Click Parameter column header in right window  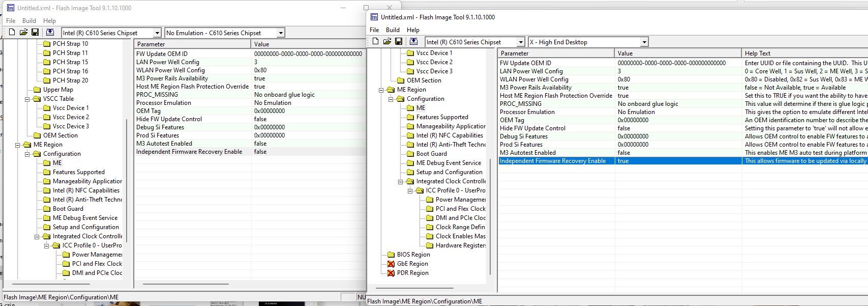(556, 53)
